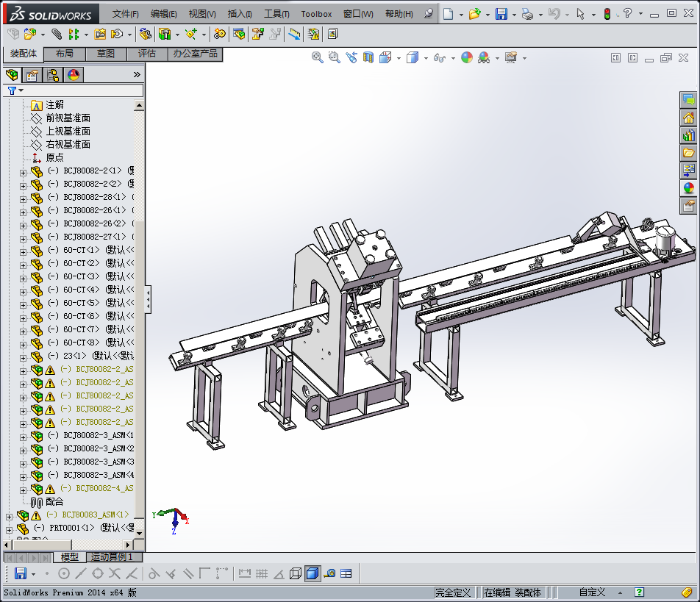
Task: Open the 文件(F) menu
Action: [126, 14]
